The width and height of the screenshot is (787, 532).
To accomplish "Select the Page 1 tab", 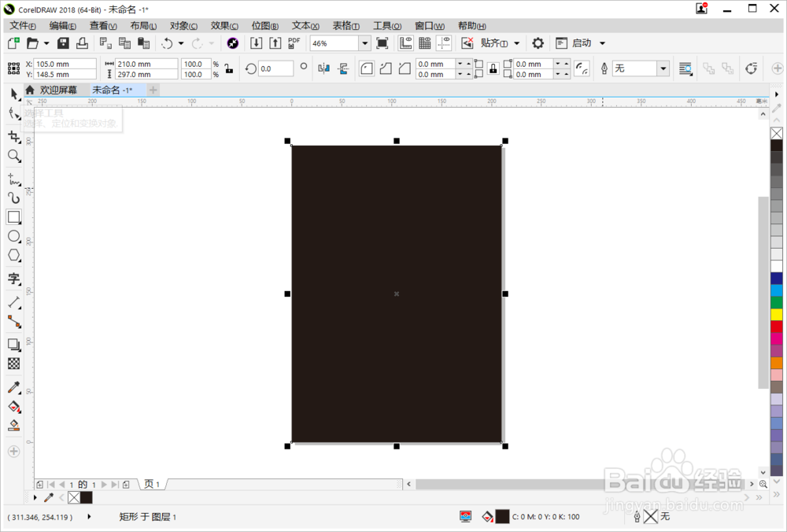I will 152,484.
